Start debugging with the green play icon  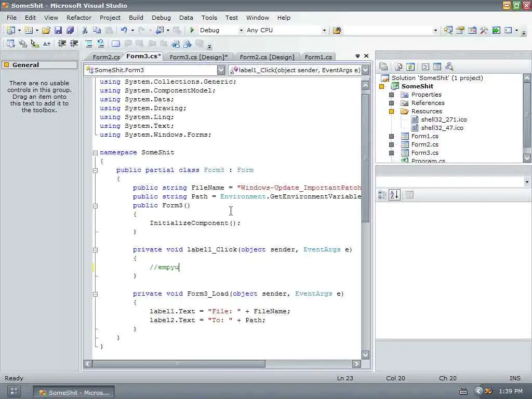tap(192, 30)
